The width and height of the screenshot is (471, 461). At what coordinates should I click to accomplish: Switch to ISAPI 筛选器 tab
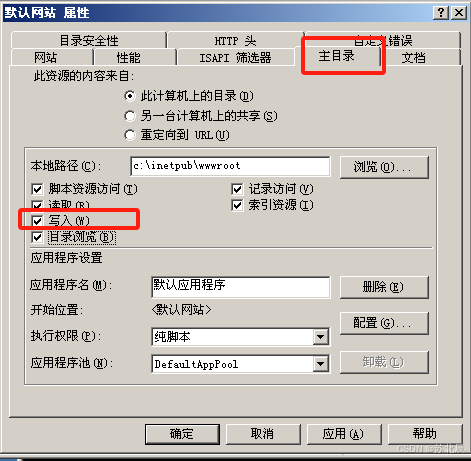tap(235, 57)
